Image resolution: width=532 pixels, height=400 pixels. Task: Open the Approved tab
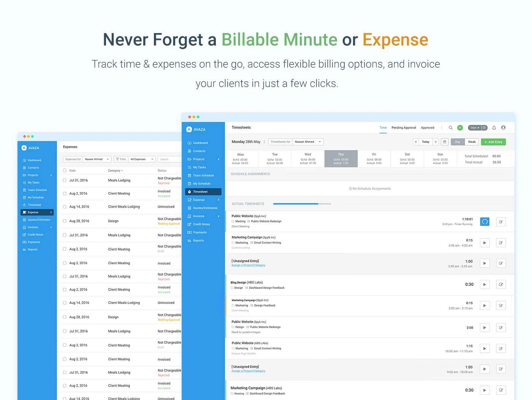[427, 128]
